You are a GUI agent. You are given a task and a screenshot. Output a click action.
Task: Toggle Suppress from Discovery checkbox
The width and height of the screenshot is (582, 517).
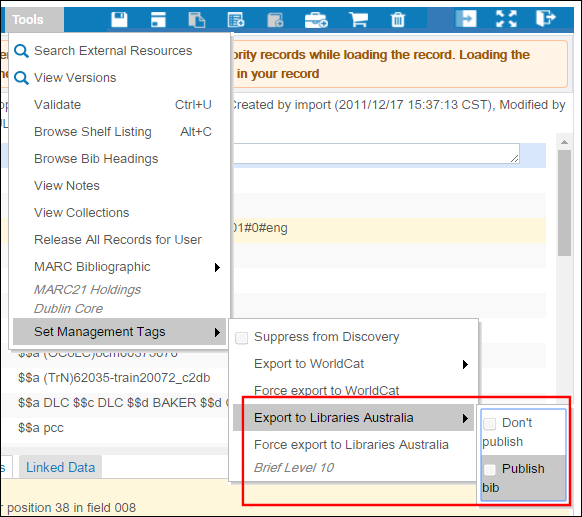coord(242,338)
